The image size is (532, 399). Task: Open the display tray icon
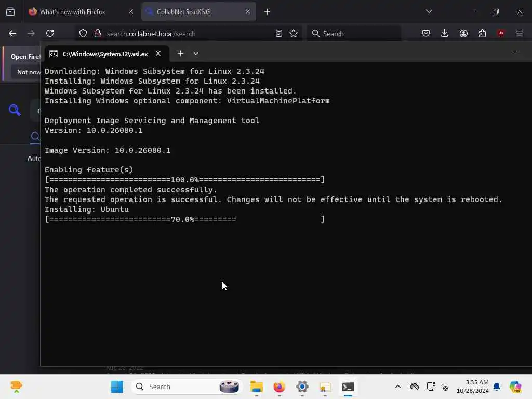[431, 387]
